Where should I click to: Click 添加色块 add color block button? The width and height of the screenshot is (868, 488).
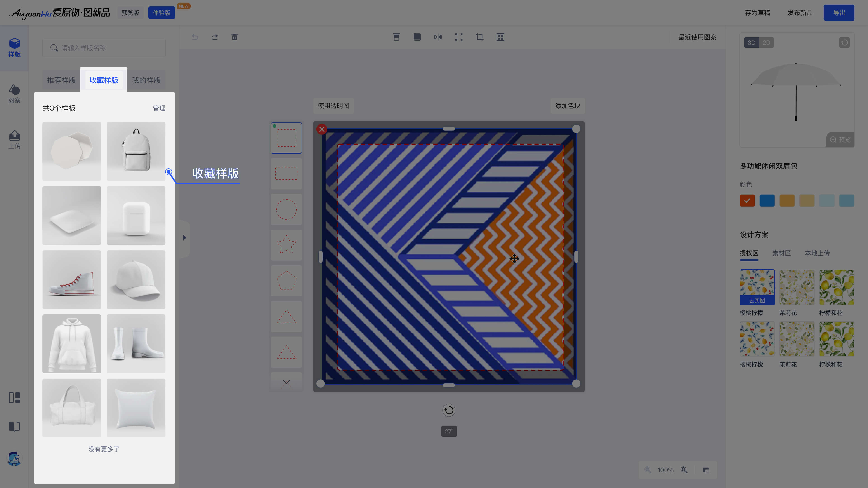(x=567, y=106)
